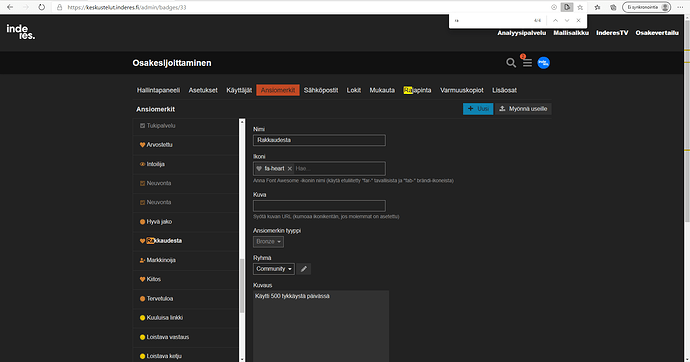Screen dimensions: 690x362
Task: Open the user avatar menu
Action: click(543, 63)
